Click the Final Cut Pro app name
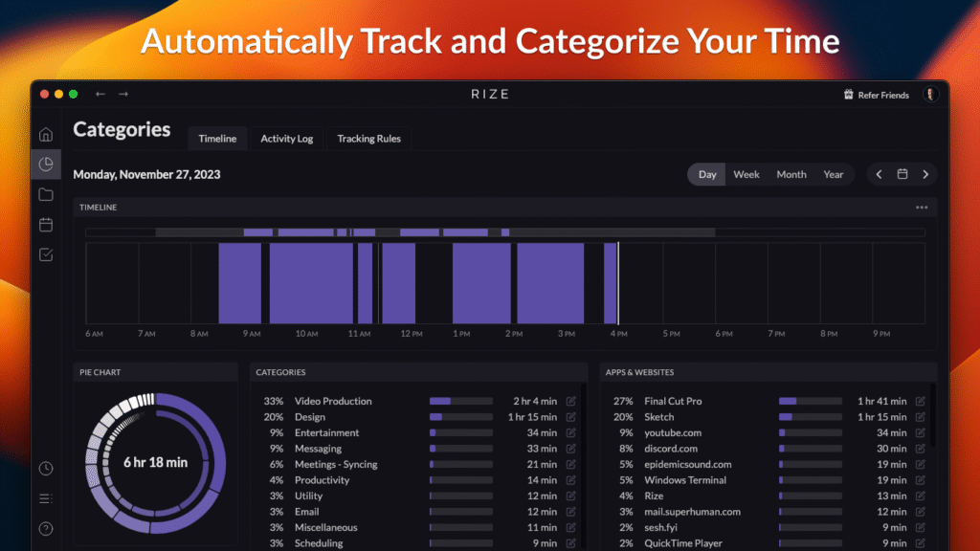 pos(673,401)
